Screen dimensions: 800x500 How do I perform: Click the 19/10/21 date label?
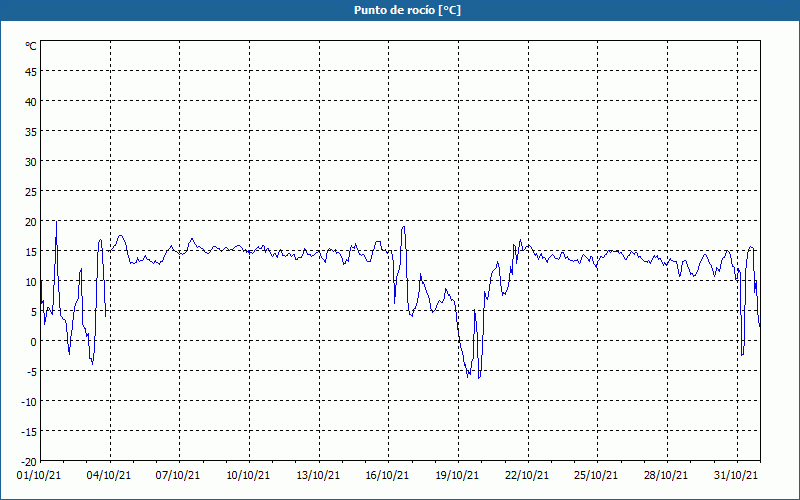tap(457, 476)
